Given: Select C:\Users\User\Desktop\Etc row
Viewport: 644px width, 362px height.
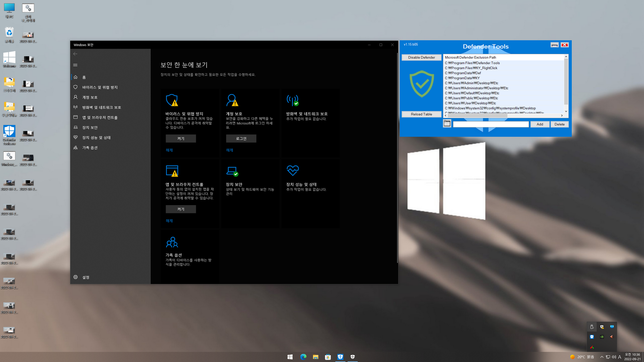Looking at the screenshot, I should click(x=504, y=103).
